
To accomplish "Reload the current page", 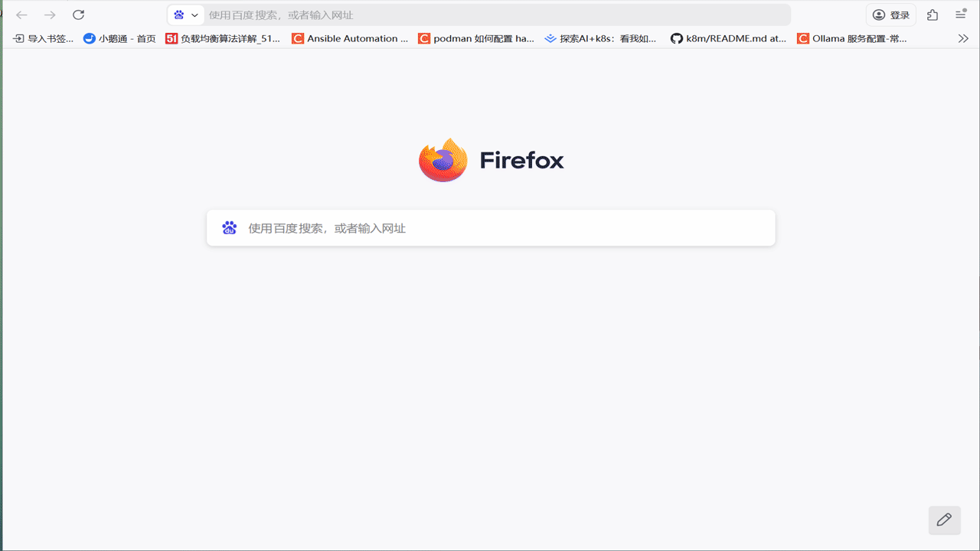I will (78, 15).
